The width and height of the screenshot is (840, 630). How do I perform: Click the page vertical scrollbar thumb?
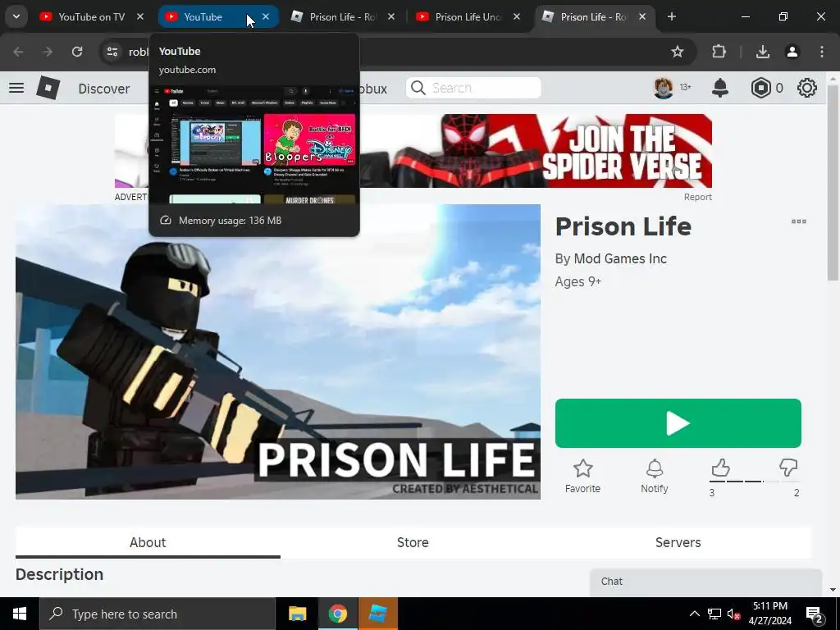coord(833,182)
